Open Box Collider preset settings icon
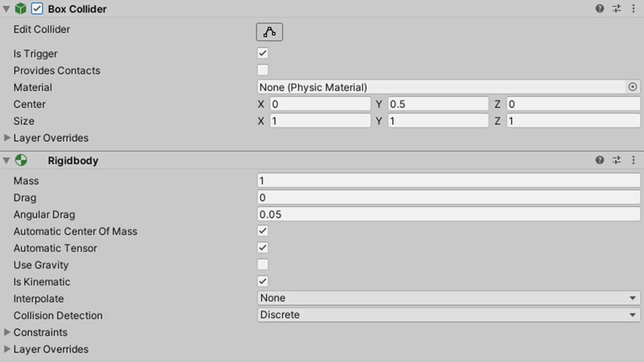The width and height of the screenshot is (644, 362). [x=616, y=9]
